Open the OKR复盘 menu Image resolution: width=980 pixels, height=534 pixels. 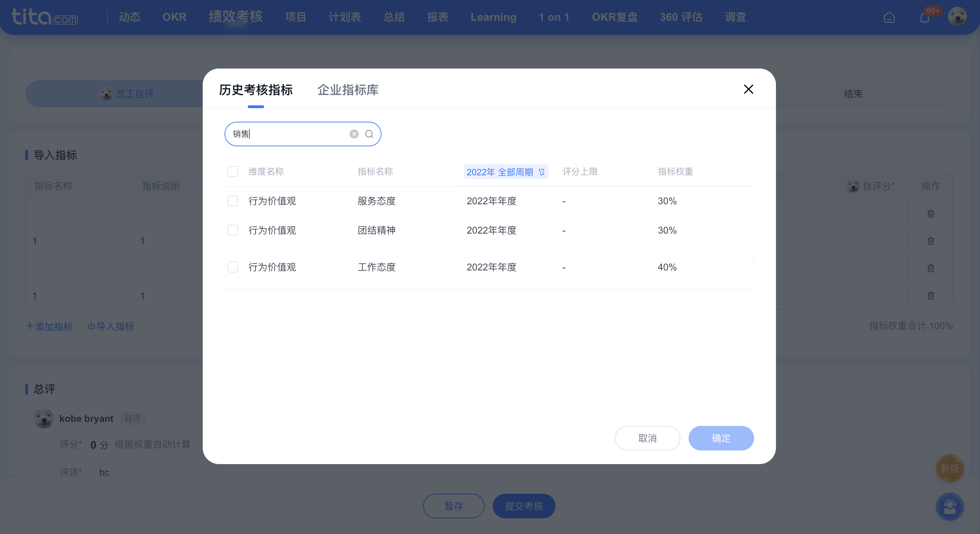pyautogui.click(x=615, y=17)
